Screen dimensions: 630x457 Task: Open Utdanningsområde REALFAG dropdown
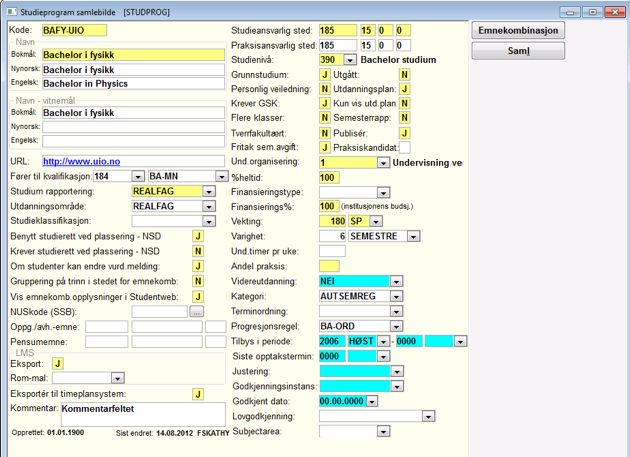pyautogui.click(x=209, y=206)
